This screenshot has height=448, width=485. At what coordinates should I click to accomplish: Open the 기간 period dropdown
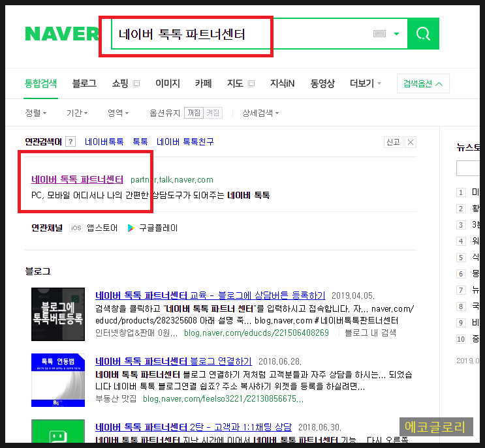pyautogui.click(x=77, y=113)
